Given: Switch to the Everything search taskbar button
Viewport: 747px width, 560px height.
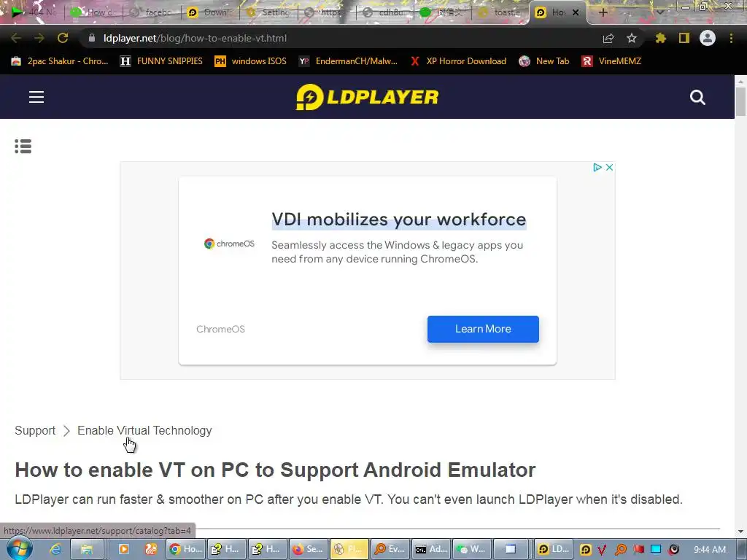Looking at the screenshot, I should click(390, 549).
